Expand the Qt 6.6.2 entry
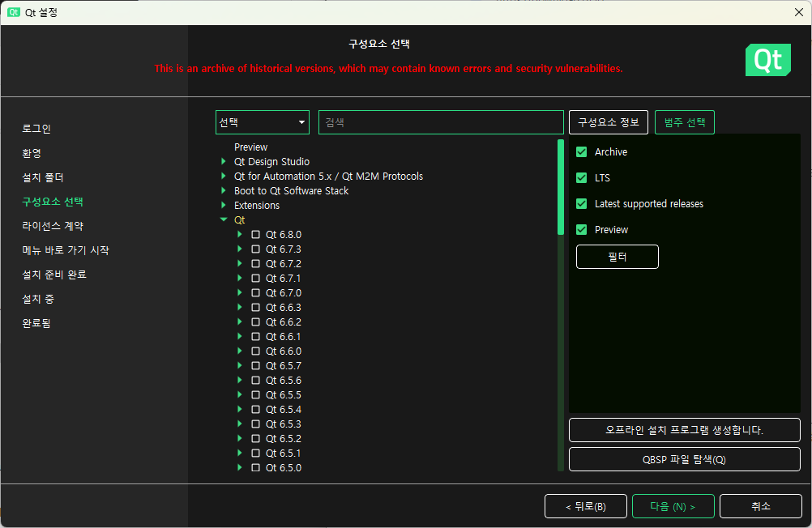 pyautogui.click(x=239, y=321)
